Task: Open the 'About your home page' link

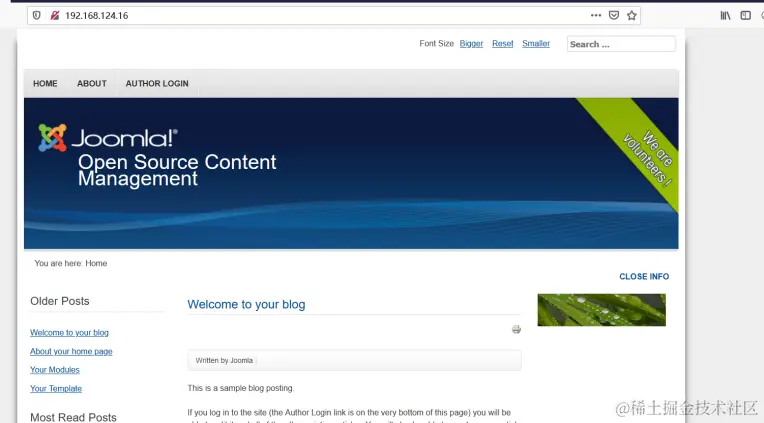Action: (71, 351)
